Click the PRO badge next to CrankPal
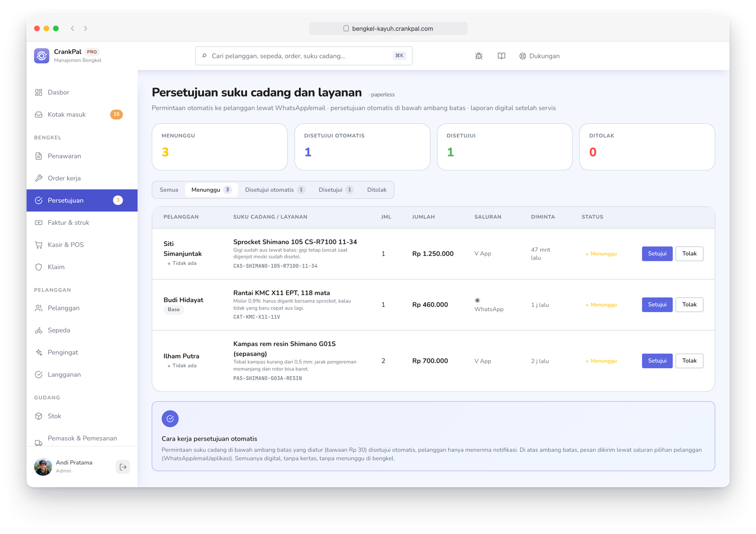Viewport: 756px width, 534px height. pos(92,52)
